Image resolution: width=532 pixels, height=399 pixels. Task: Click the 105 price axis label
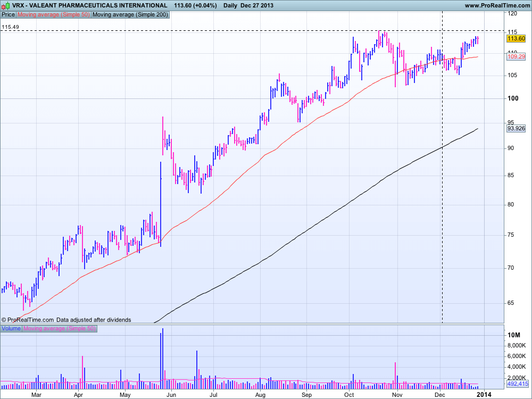point(512,75)
